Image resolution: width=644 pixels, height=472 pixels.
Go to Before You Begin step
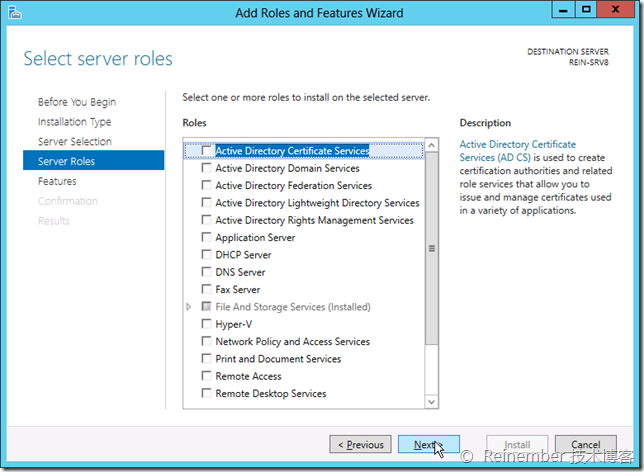coord(77,102)
